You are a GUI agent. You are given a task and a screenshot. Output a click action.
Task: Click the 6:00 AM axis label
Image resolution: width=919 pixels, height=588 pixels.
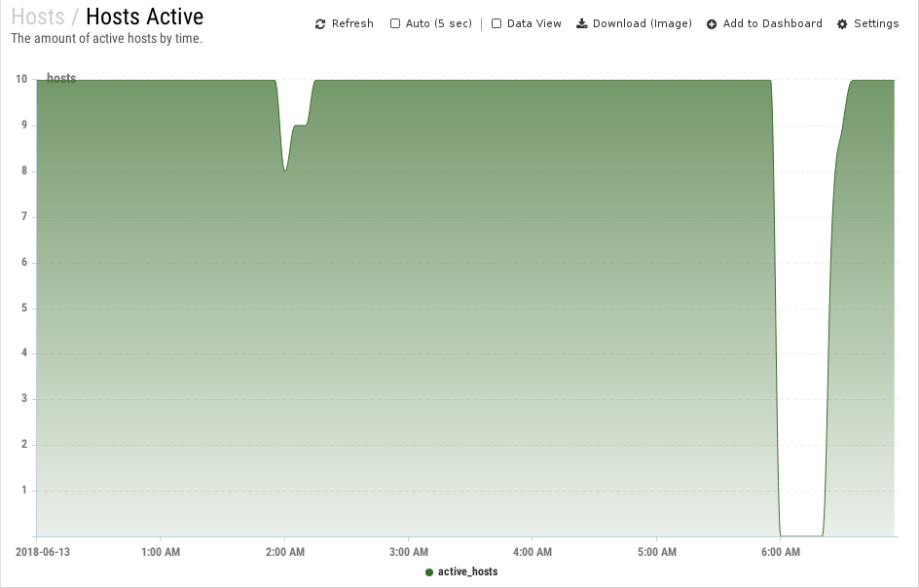(x=781, y=552)
